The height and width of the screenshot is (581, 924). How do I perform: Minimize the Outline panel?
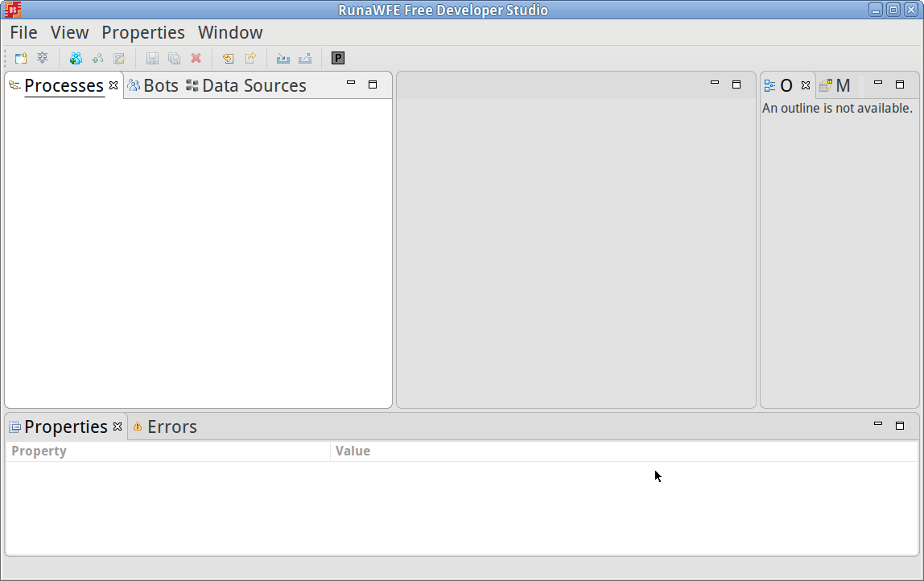click(878, 84)
